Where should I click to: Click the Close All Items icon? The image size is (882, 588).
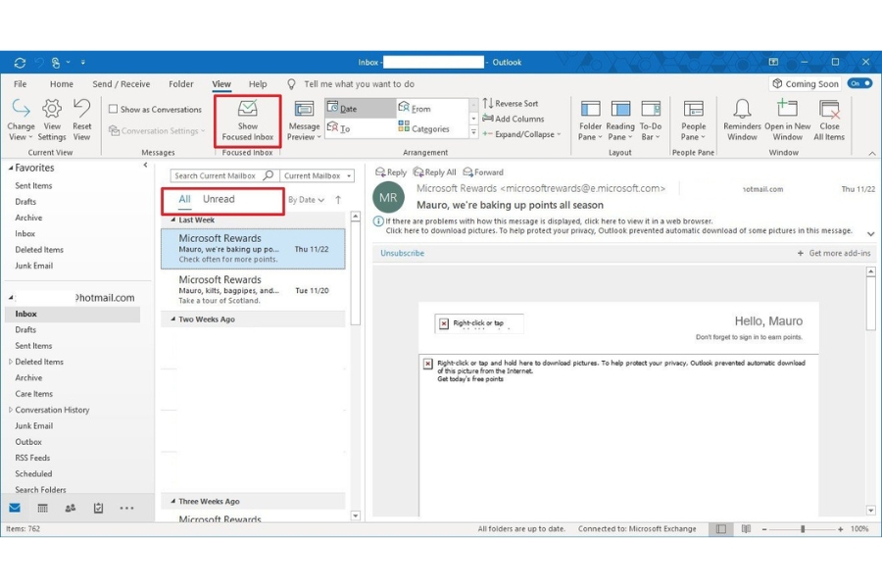pyautogui.click(x=829, y=118)
